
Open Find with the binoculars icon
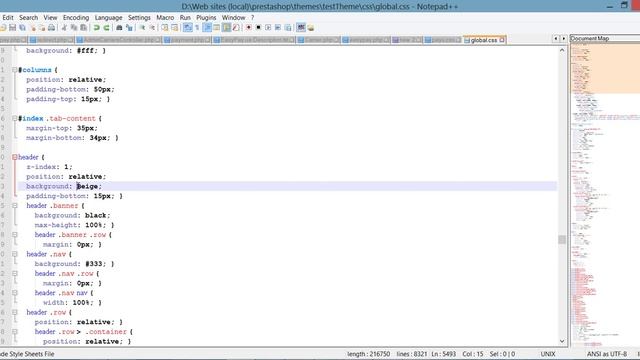pos(119,27)
